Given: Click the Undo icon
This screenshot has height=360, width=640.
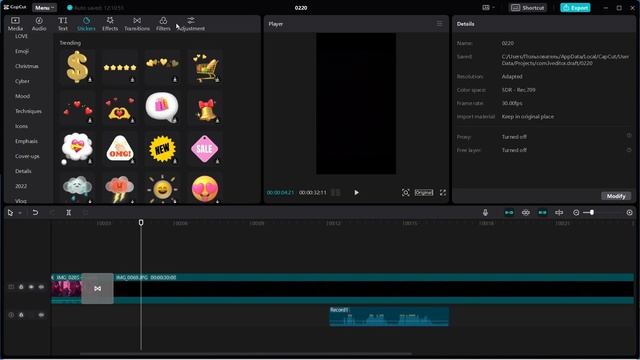Looking at the screenshot, I should tap(35, 213).
